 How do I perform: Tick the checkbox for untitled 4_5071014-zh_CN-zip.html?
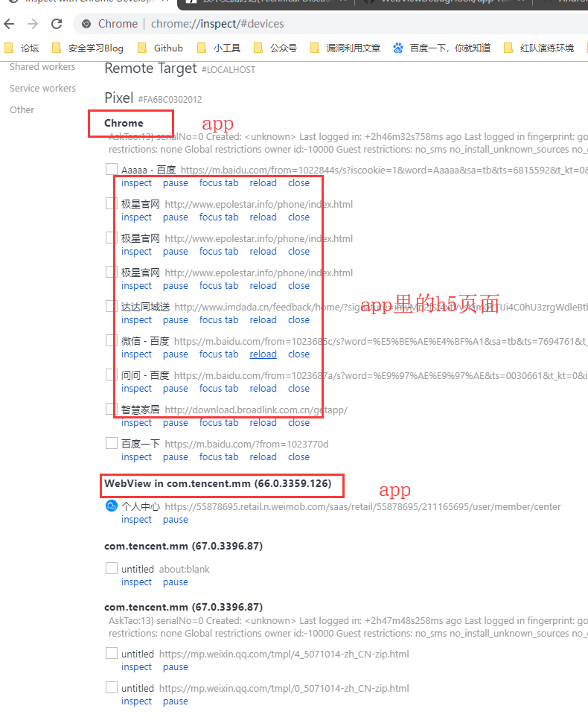click(111, 653)
